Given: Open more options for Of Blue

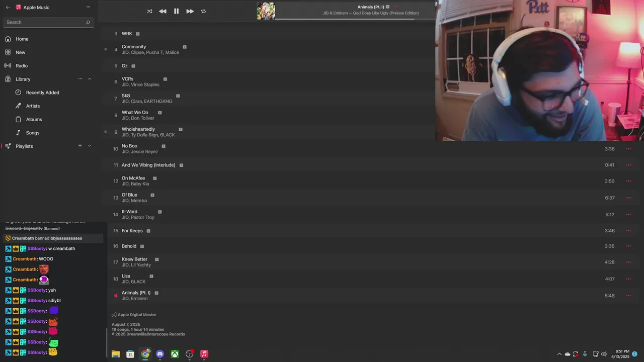Looking at the screenshot, I should point(628,198).
